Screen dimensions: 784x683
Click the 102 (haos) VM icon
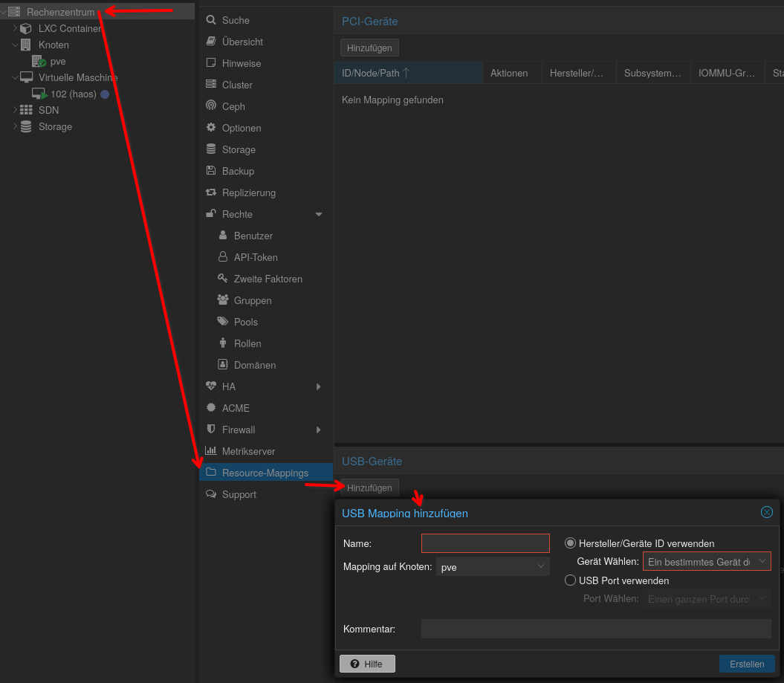coord(39,94)
